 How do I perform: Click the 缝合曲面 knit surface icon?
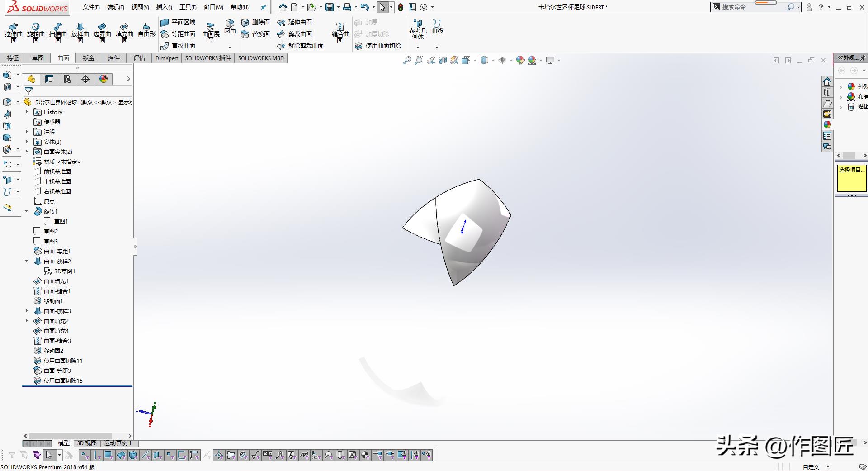(x=340, y=32)
